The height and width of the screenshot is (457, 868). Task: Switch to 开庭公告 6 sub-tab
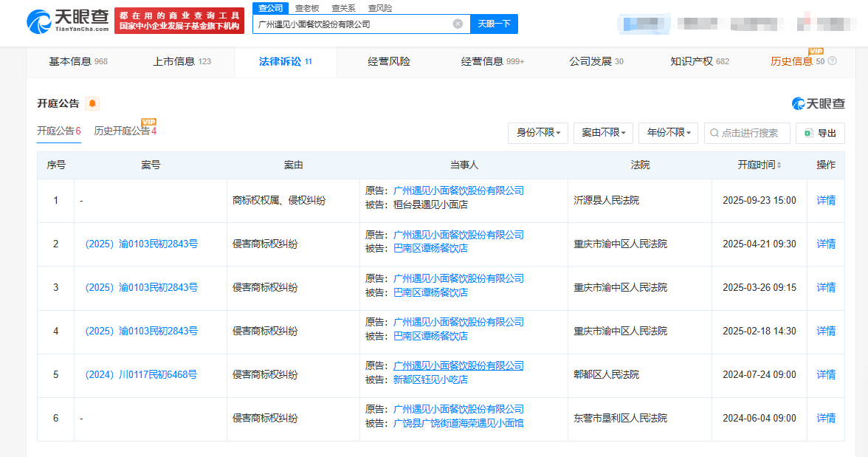tap(59, 131)
